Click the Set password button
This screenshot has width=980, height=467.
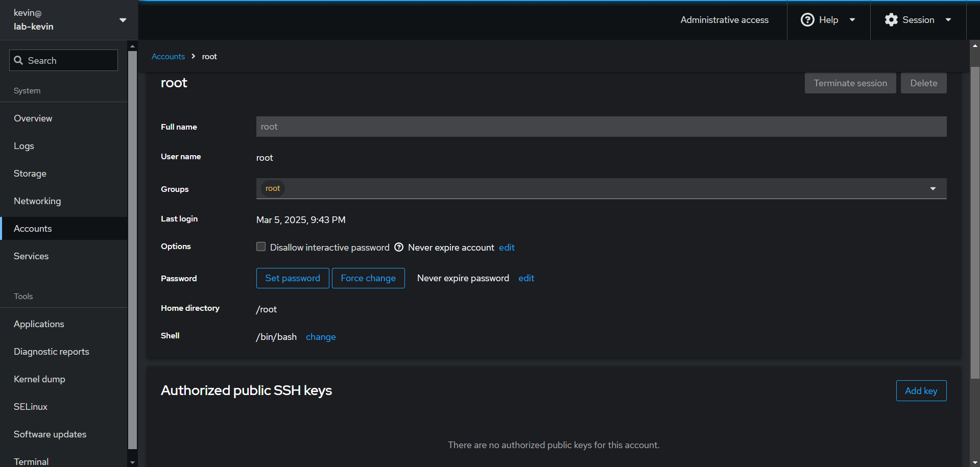point(293,278)
